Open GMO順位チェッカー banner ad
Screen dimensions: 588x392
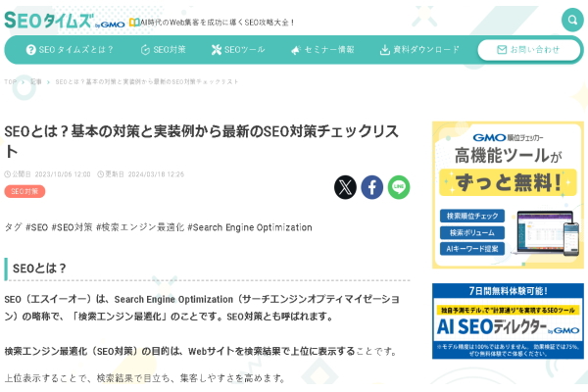508,195
